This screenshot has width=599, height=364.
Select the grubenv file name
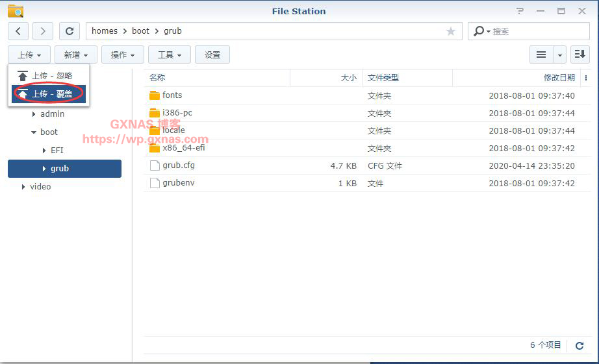point(179,183)
